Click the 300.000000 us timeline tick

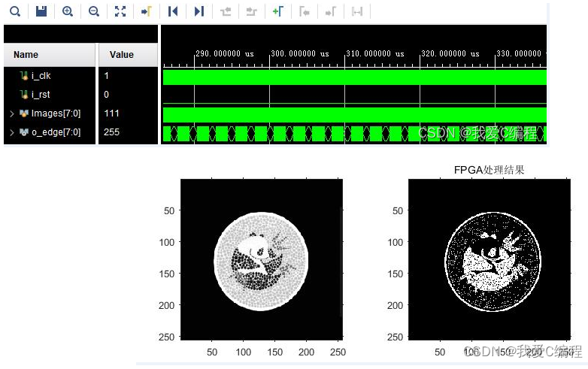[x=300, y=53]
